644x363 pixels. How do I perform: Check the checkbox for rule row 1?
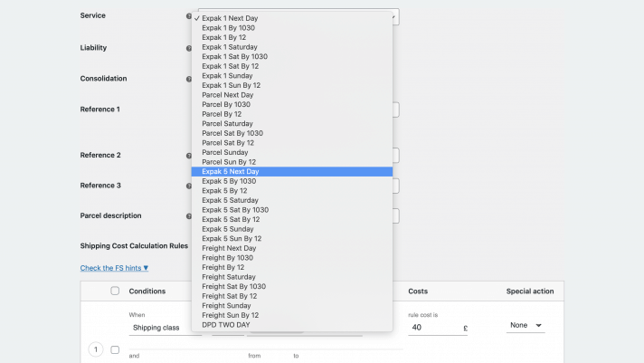tap(115, 349)
